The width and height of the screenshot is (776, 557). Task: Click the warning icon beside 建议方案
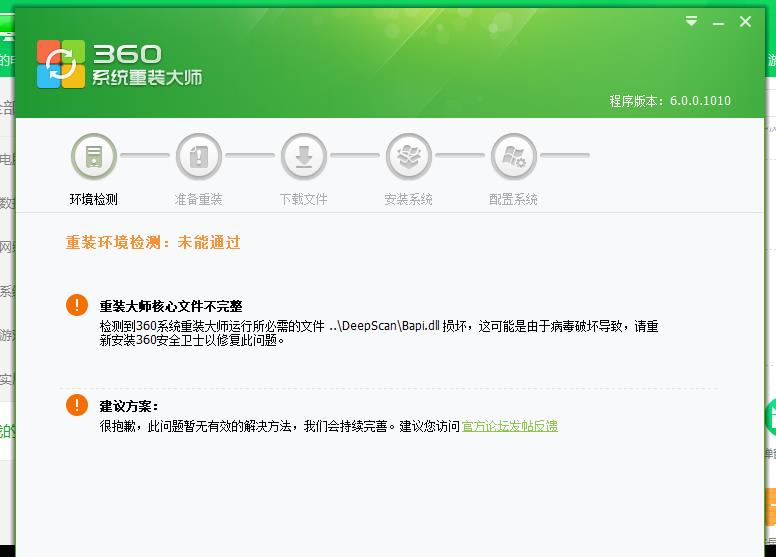click(x=77, y=405)
